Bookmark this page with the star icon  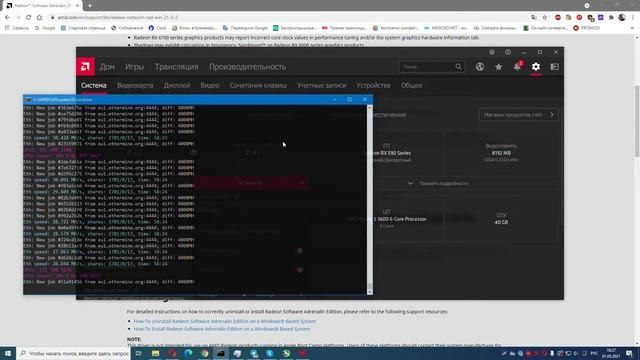[x=544, y=18]
